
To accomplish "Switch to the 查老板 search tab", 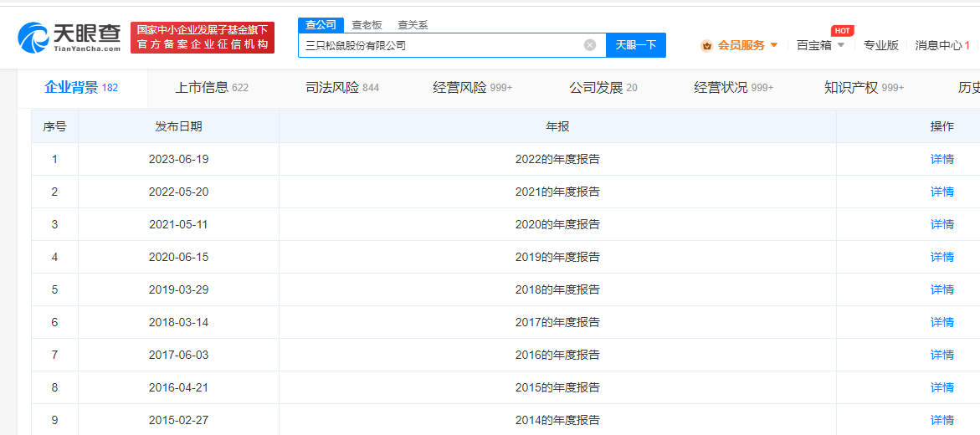I will click(x=367, y=25).
